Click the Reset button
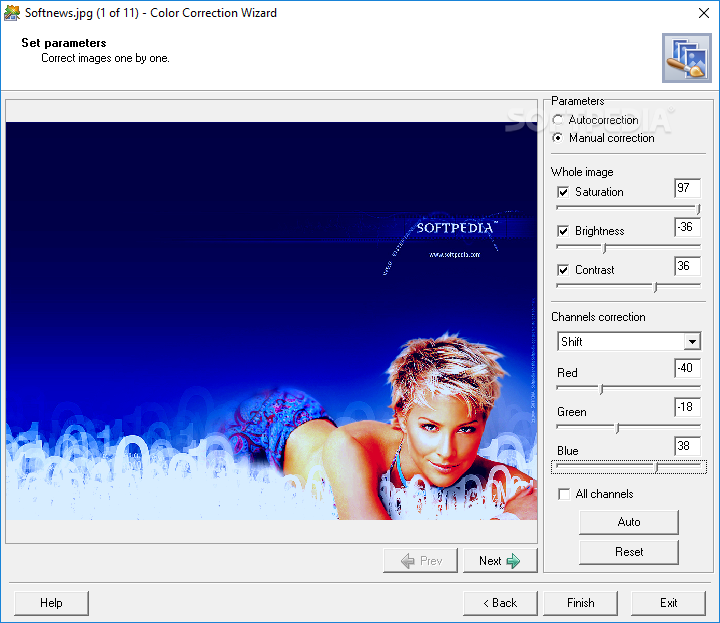The width and height of the screenshot is (720, 623). coord(629,552)
